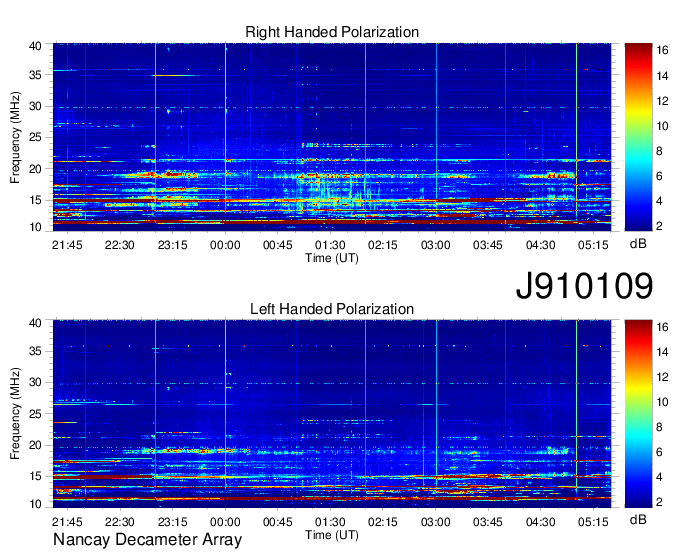Viewport: 680px width, 552px height.
Task: Click the "15" frequency tick of Right Handed plot
Action: point(35,200)
